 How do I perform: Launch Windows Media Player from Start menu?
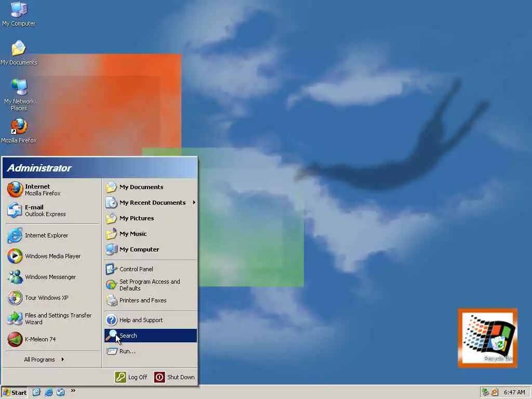pos(53,256)
